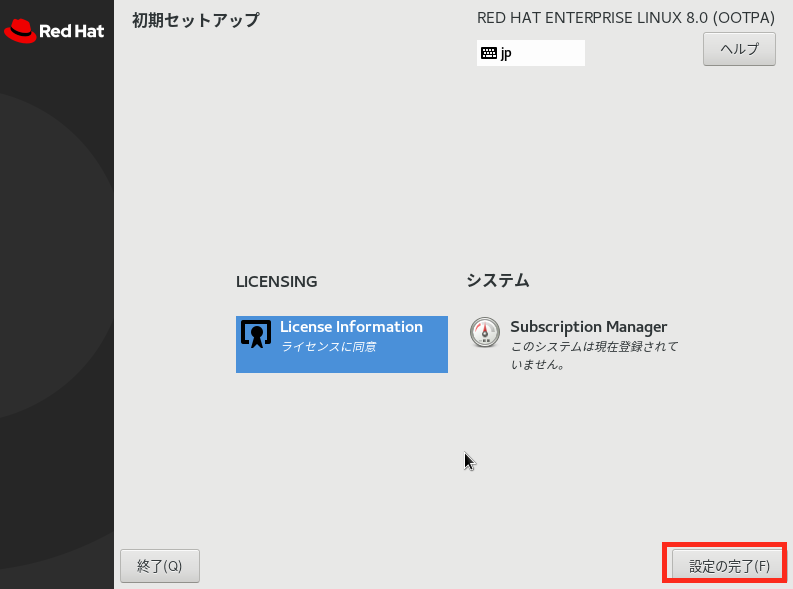Click 'RED HAT ENTERPRISE LINUX 8.0 (OOTPA)' text
Viewport: 793px width, 589px height.
coord(626,18)
